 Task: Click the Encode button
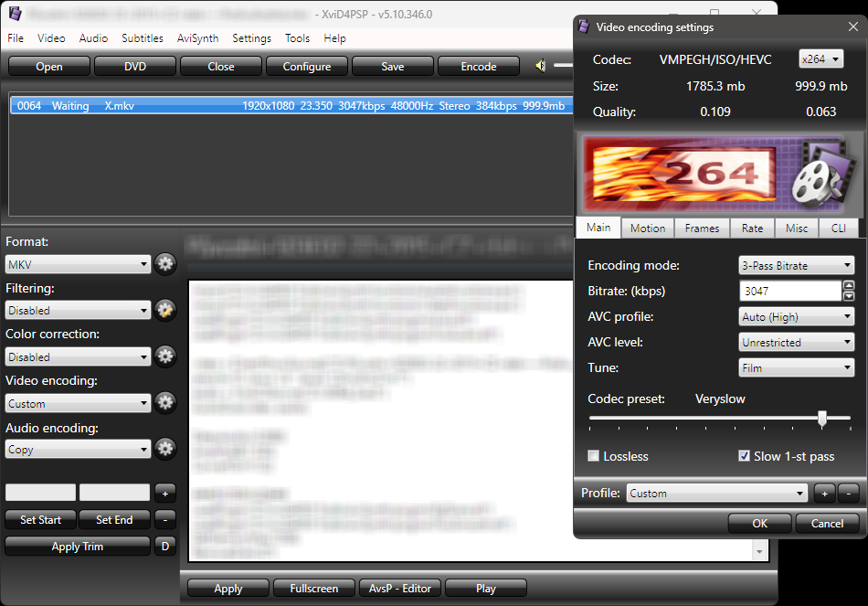pyautogui.click(x=478, y=67)
